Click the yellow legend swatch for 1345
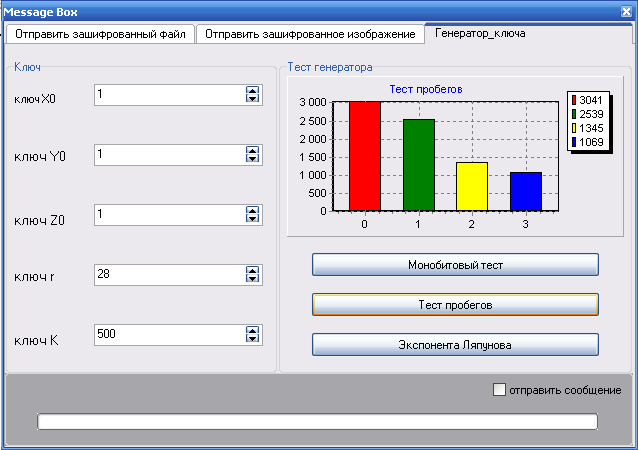The image size is (638, 450). pyautogui.click(x=574, y=128)
